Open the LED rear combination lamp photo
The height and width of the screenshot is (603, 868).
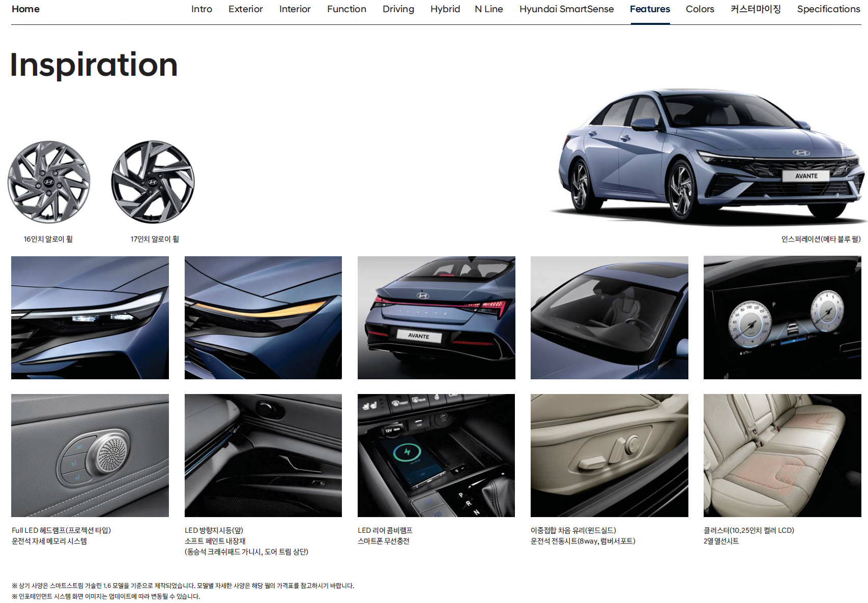[x=437, y=318]
